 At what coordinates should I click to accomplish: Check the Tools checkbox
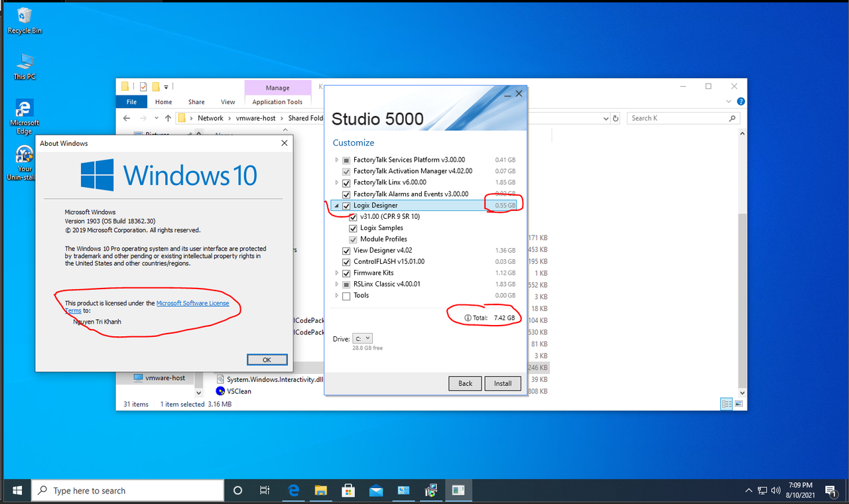coord(346,296)
